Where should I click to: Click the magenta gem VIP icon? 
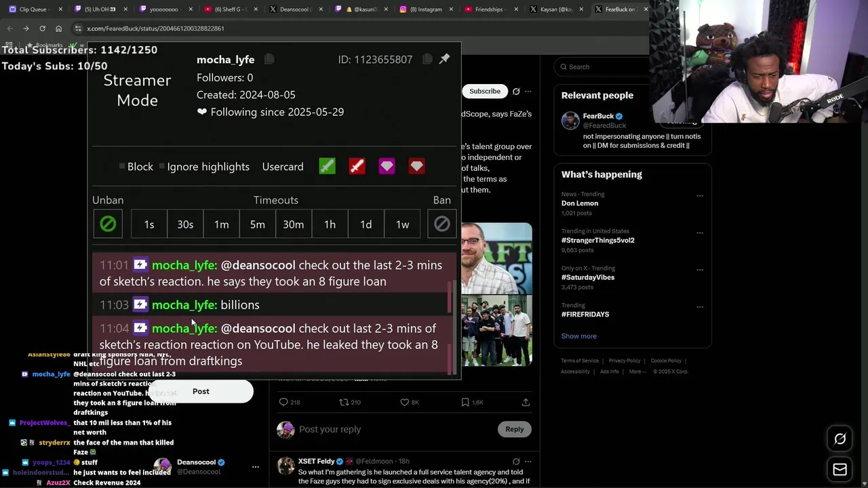387,166
